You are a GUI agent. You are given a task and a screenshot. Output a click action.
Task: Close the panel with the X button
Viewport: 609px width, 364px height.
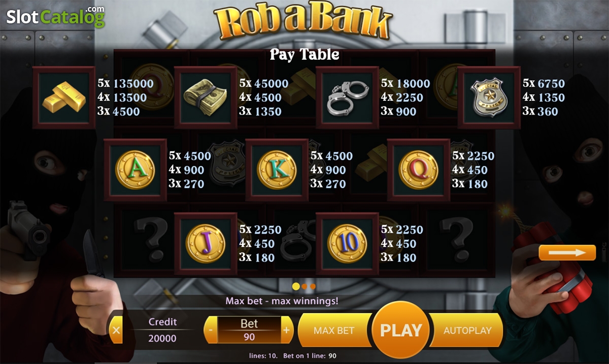tap(116, 331)
